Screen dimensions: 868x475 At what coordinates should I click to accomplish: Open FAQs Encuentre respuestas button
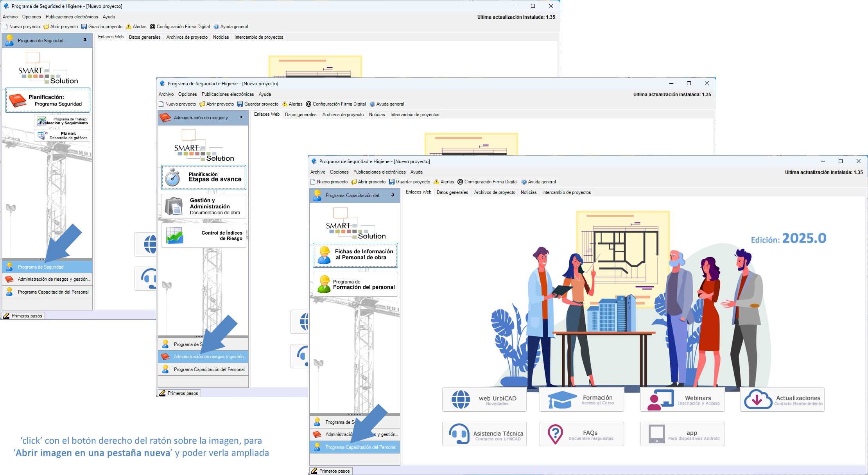click(581, 434)
